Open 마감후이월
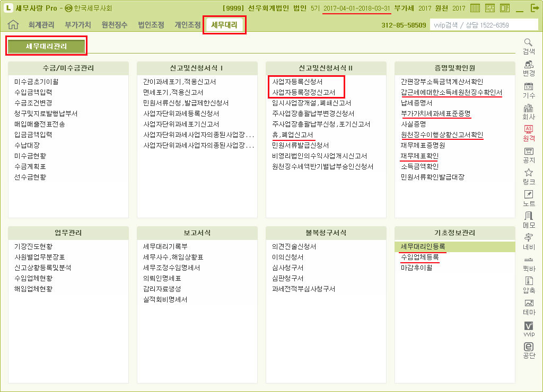Screen dimensions: 543x392 pyautogui.click(x=417, y=268)
